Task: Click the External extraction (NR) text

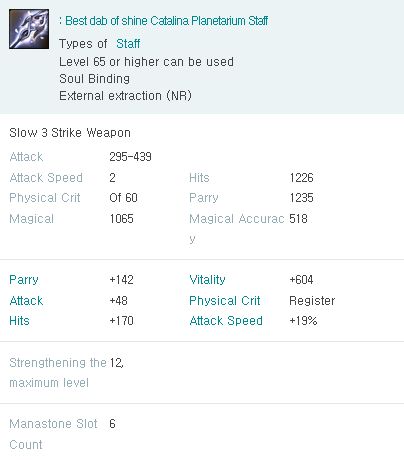Action: (x=125, y=96)
